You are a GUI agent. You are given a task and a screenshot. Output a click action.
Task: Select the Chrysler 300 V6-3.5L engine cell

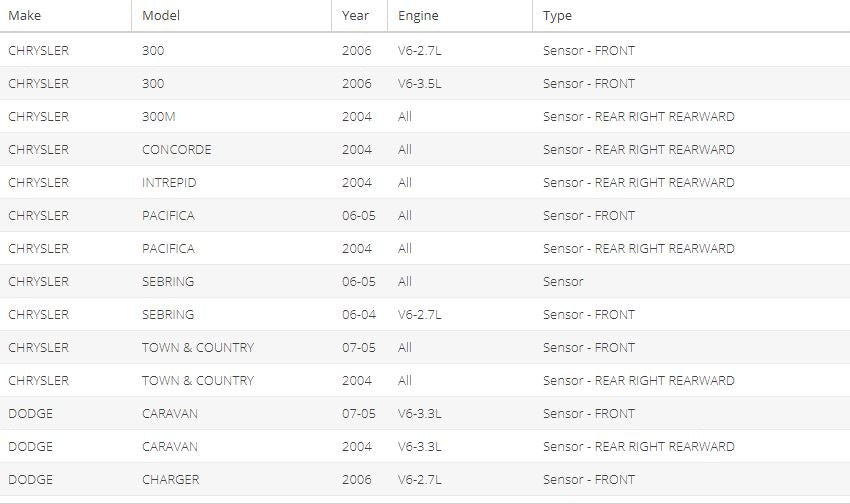[419, 83]
